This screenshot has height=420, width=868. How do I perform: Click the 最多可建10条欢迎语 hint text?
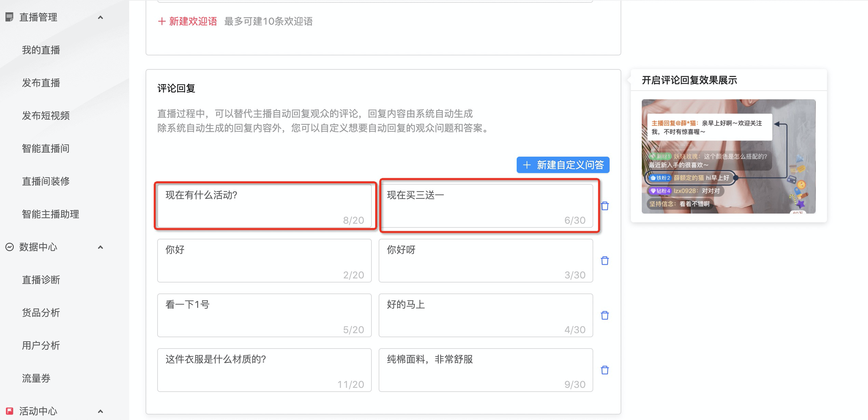coord(268,21)
